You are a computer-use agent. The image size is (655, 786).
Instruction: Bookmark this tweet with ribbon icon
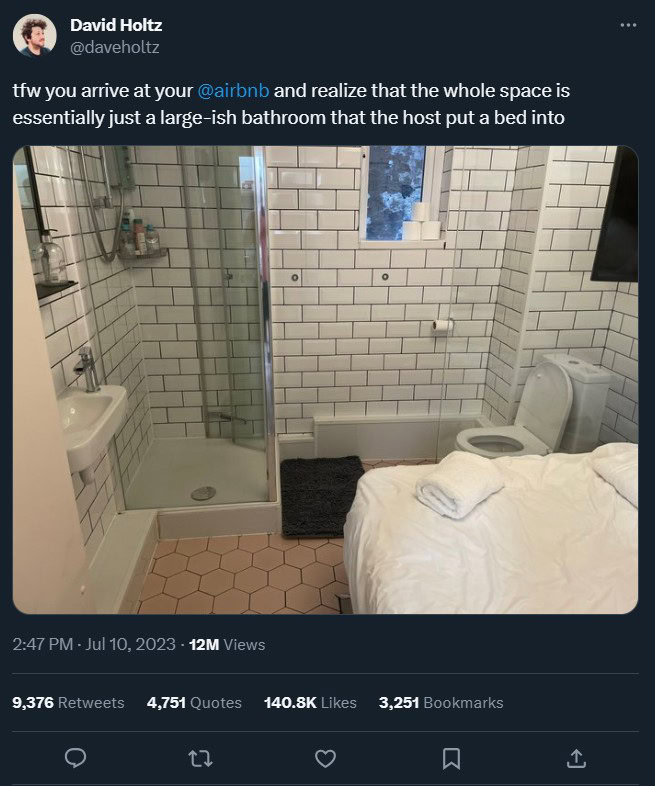(451, 758)
